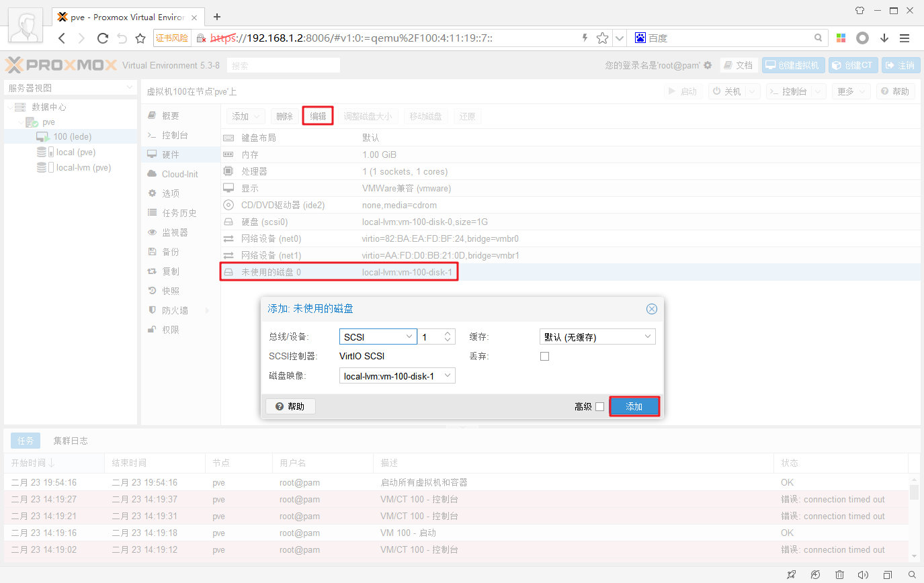Select the 硬盘 (scsi0) hardware row
Image resolution: width=924 pixels, height=583 pixels.
click(x=571, y=222)
